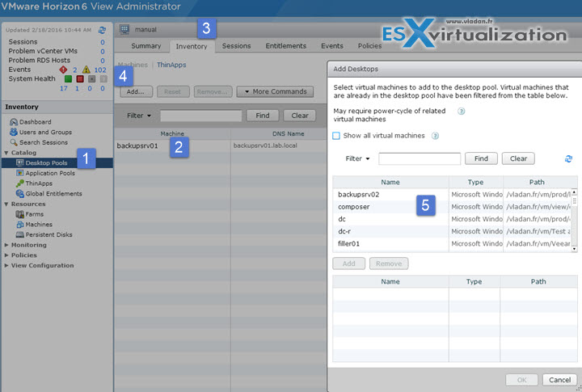582x392 pixels.
Task: Expand the Monitoring section
Action: coord(6,245)
